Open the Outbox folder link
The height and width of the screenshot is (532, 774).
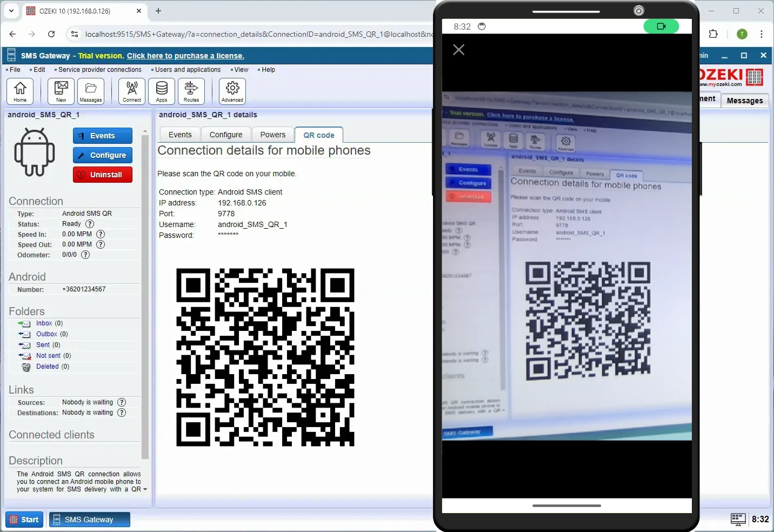pos(46,334)
